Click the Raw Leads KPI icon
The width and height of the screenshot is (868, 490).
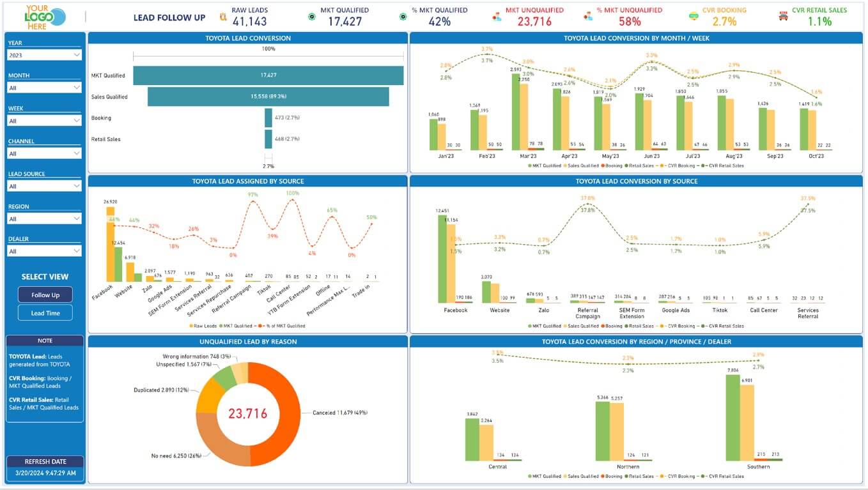(222, 17)
